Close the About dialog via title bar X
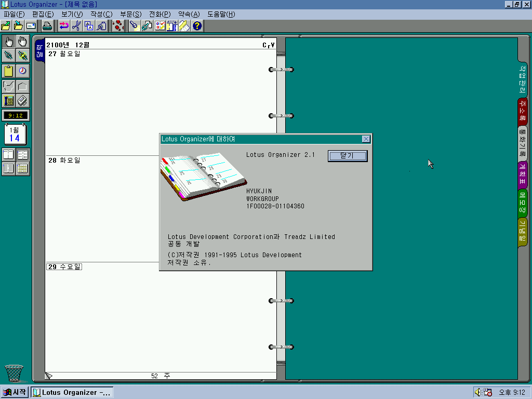 (366, 139)
